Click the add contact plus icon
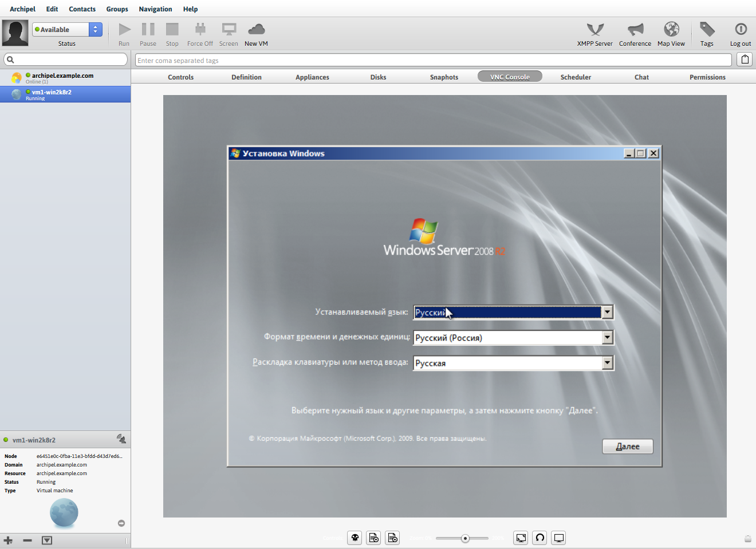The image size is (756, 549). (x=8, y=540)
